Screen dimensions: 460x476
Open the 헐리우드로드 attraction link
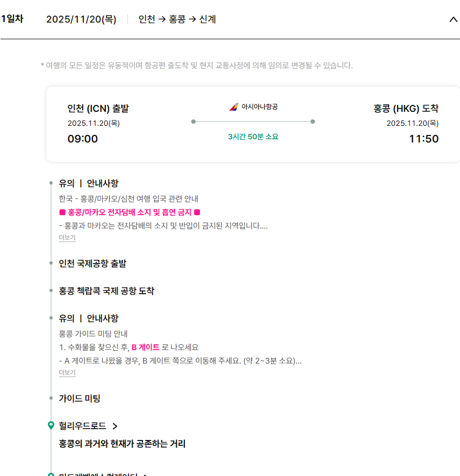tap(82, 426)
